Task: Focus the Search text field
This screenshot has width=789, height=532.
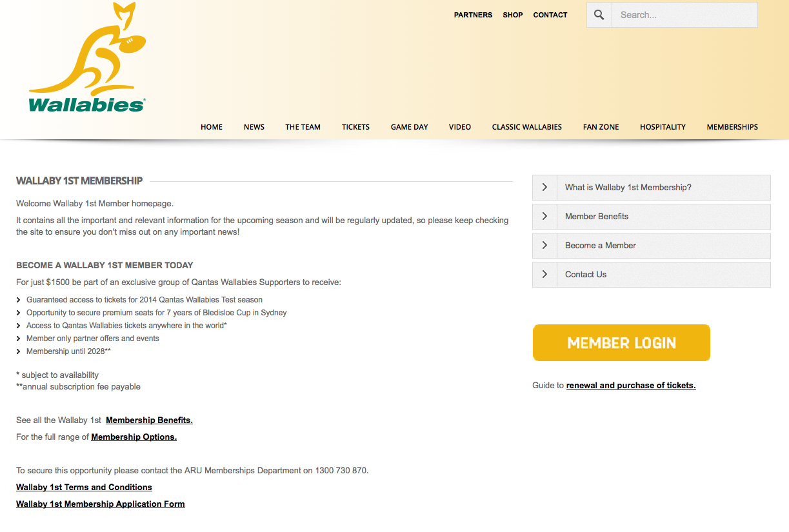Action: (684, 15)
